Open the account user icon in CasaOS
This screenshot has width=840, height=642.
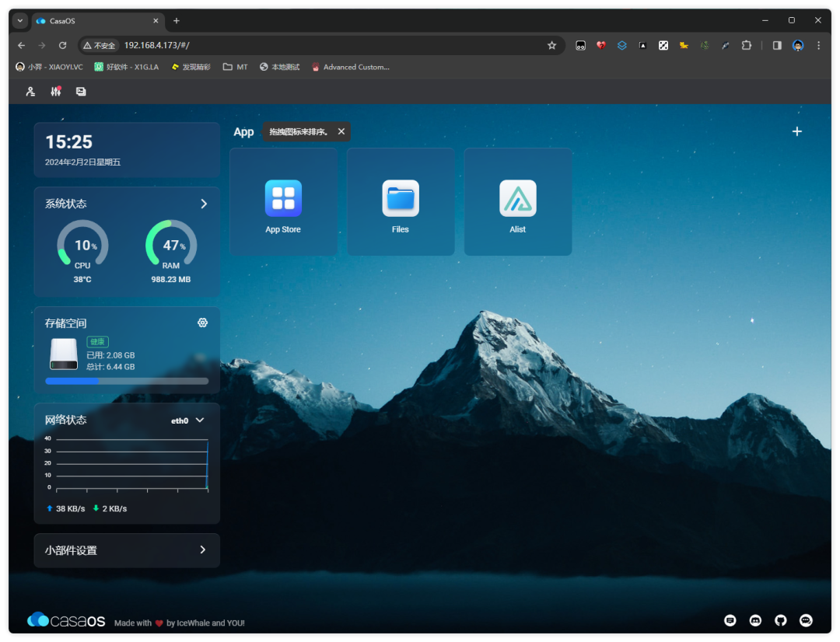30,92
